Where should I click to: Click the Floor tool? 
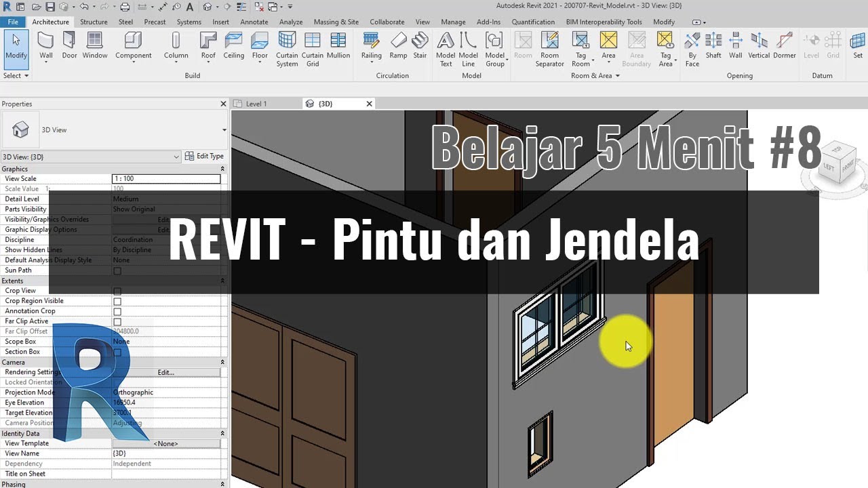tap(260, 47)
